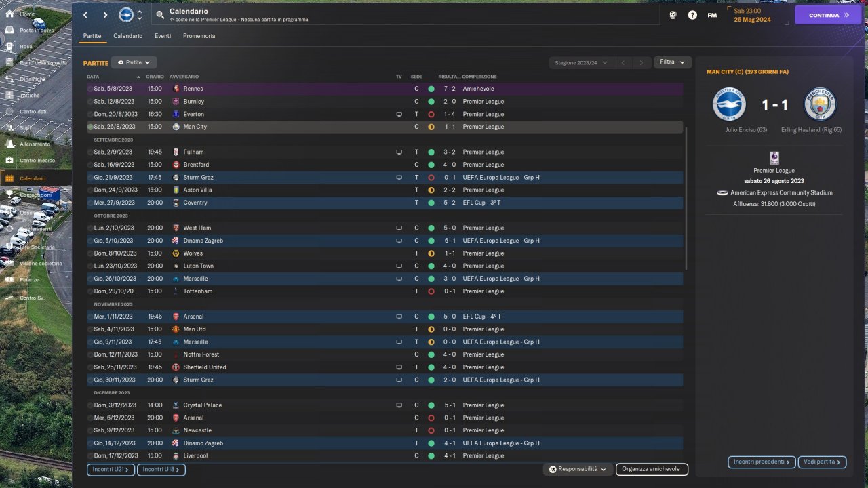Image resolution: width=868 pixels, height=488 pixels.
Task: Open the Centro dati icon
Action: pyautogui.click(x=9, y=112)
